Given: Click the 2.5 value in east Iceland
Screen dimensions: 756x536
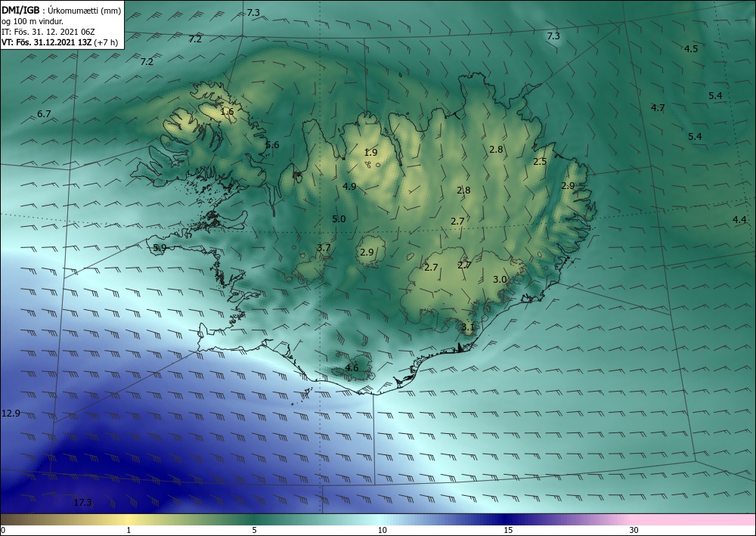Looking at the screenshot, I should (540, 162).
